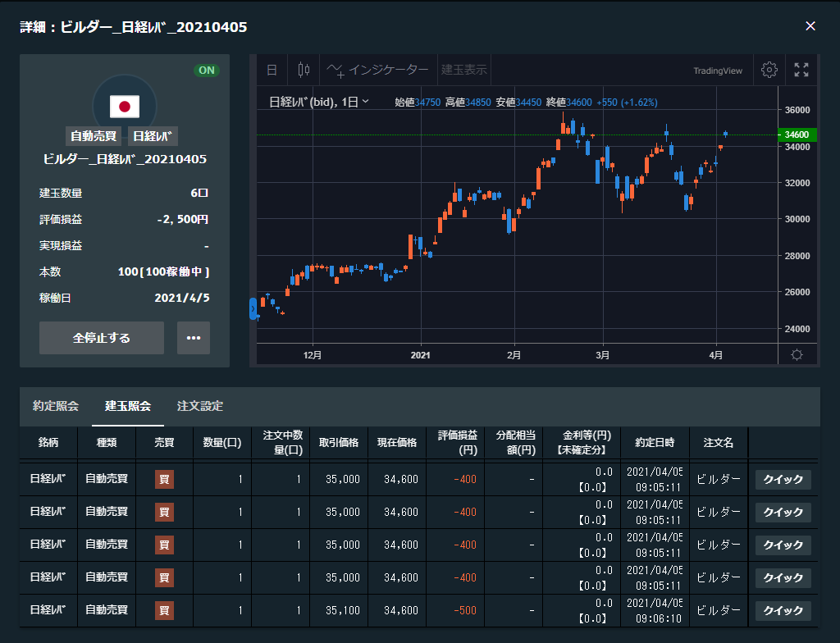Toggle 建玉表示 position display on chart

[x=464, y=70]
